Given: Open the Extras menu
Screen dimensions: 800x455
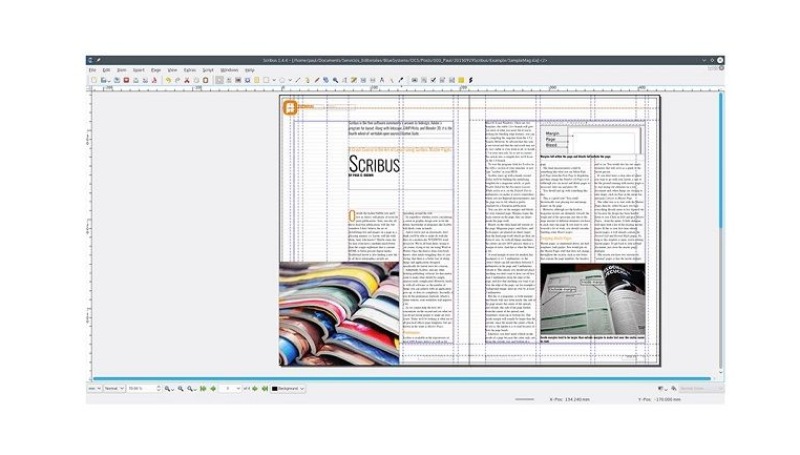Looking at the screenshot, I should coord(190,70).
